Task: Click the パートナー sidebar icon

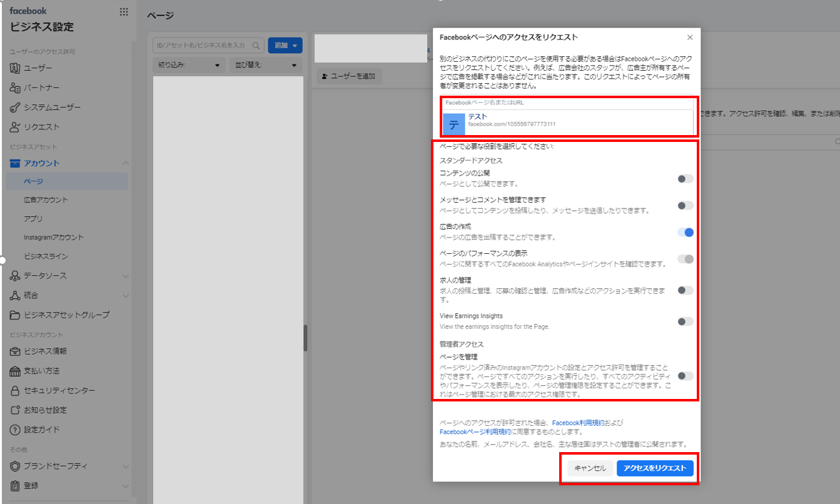Action: click(x=16, y=88)
